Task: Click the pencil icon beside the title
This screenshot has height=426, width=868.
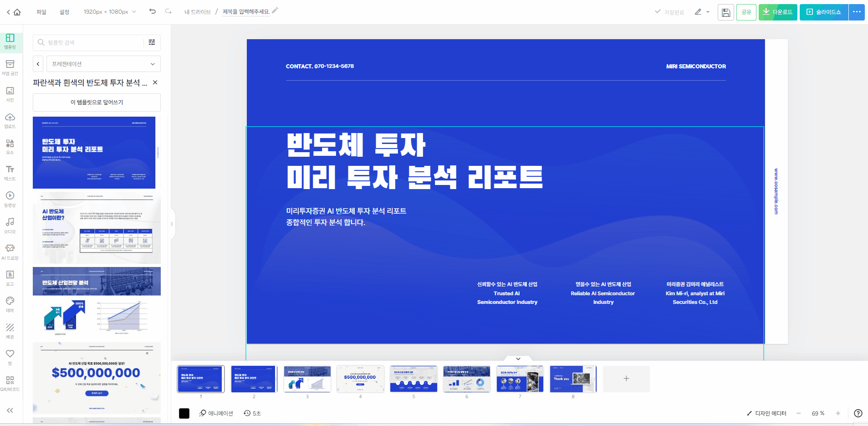Action: tap(275, 10)
